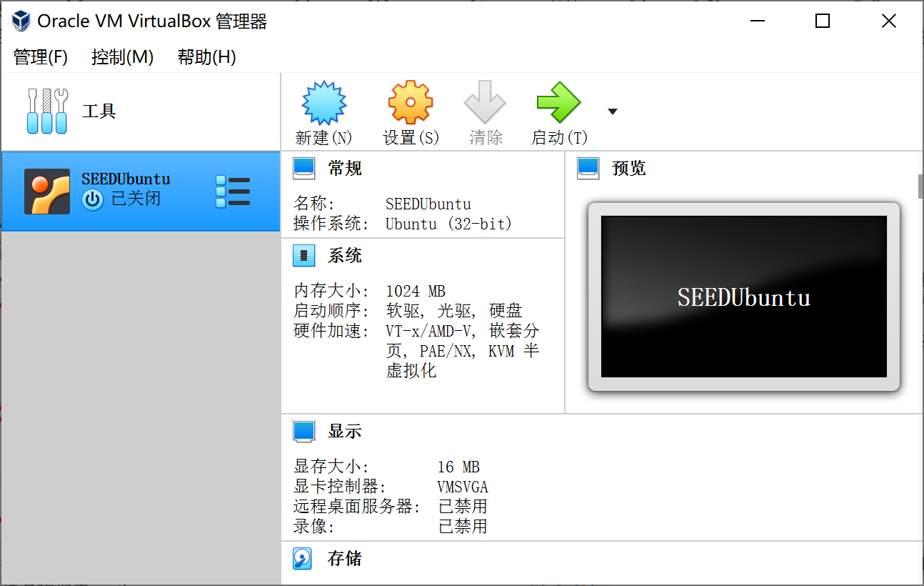924x586 pixels.
Task: Click the VirtualBox title bar cube icon
Action: point(21,21)
